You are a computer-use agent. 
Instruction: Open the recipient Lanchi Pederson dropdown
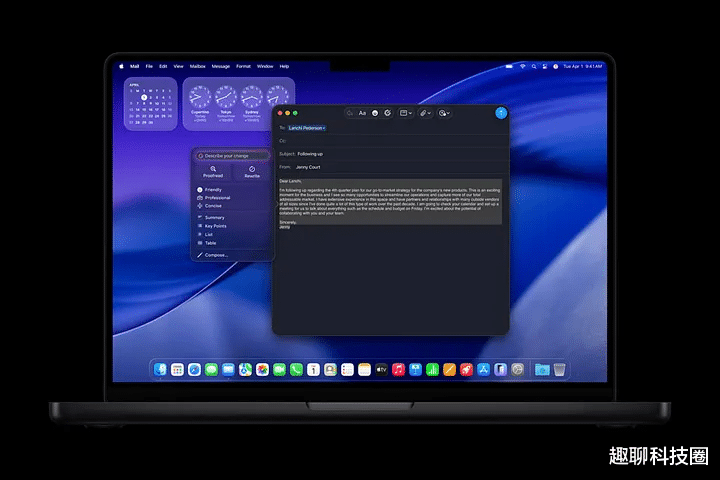[x=308, y=128]
